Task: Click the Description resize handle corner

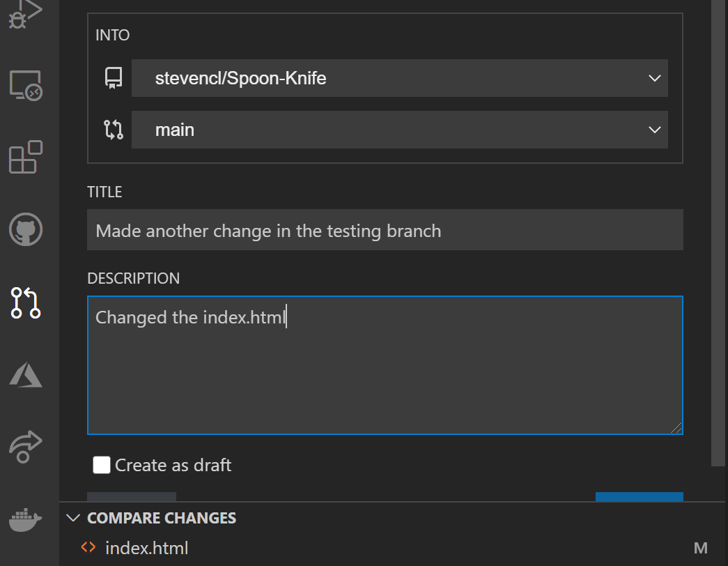Action: [x=676, y=428]
